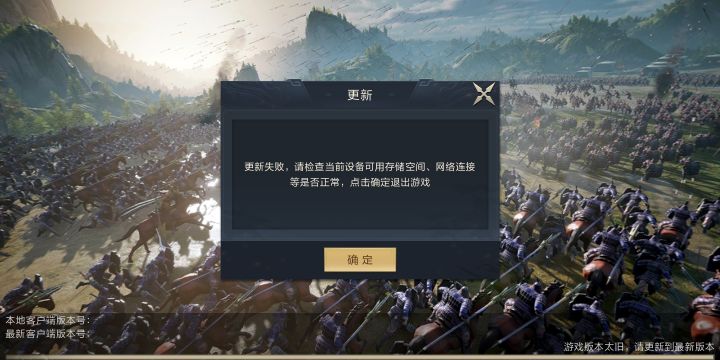Click the 游戏版本太旧 status message
Image resolution: width=720 pixels, height=360 pixels.
[x=639, y=347]
